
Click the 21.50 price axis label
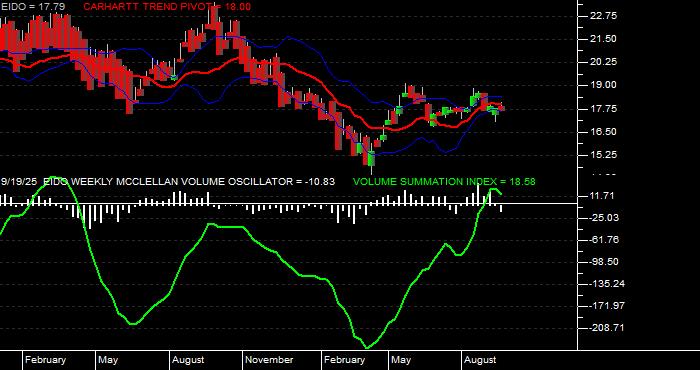coord(603,39)
